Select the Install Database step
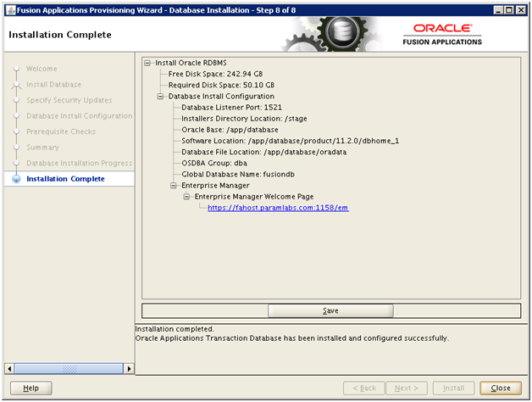This screenshot has height=402, width=532. (54, 84)
